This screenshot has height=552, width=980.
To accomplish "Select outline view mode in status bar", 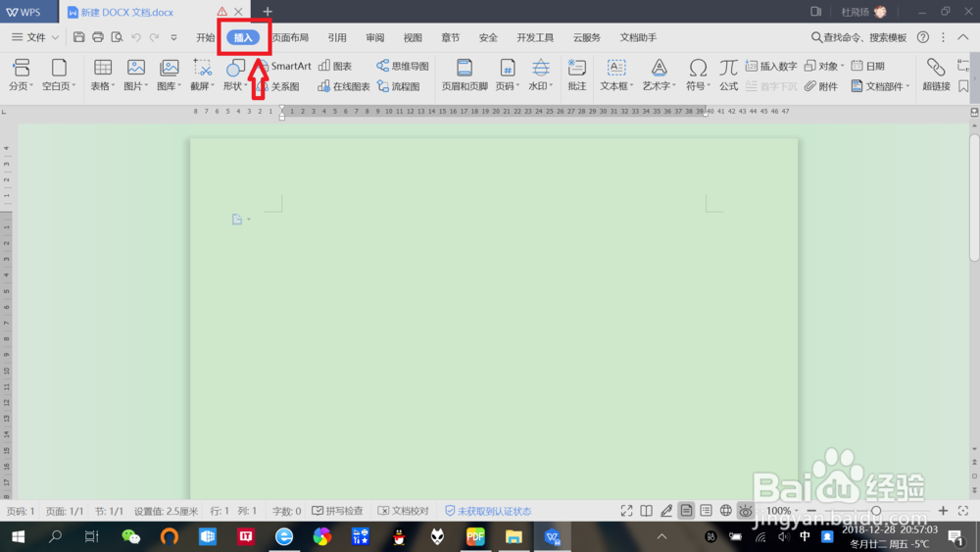I will tap(706, 511).
